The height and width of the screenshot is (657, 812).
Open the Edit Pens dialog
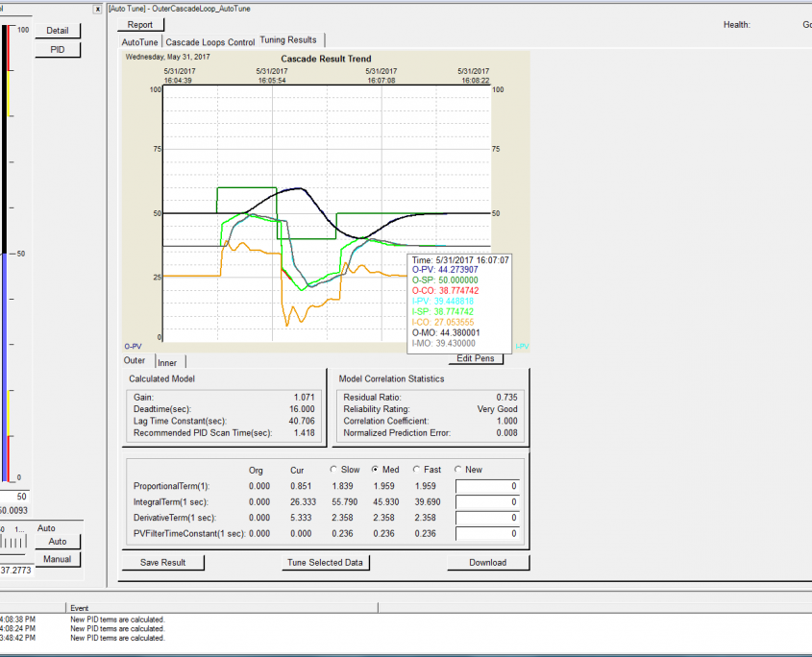click(476, 357)
